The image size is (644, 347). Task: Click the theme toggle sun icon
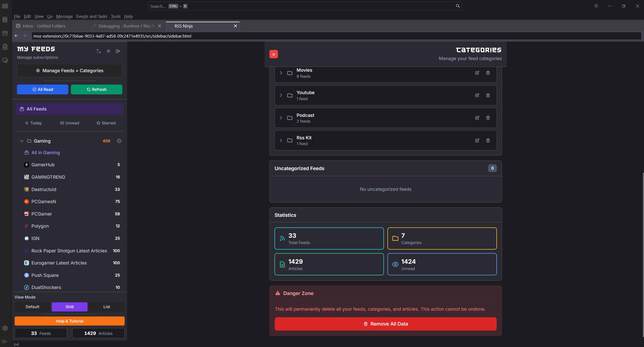108,51
